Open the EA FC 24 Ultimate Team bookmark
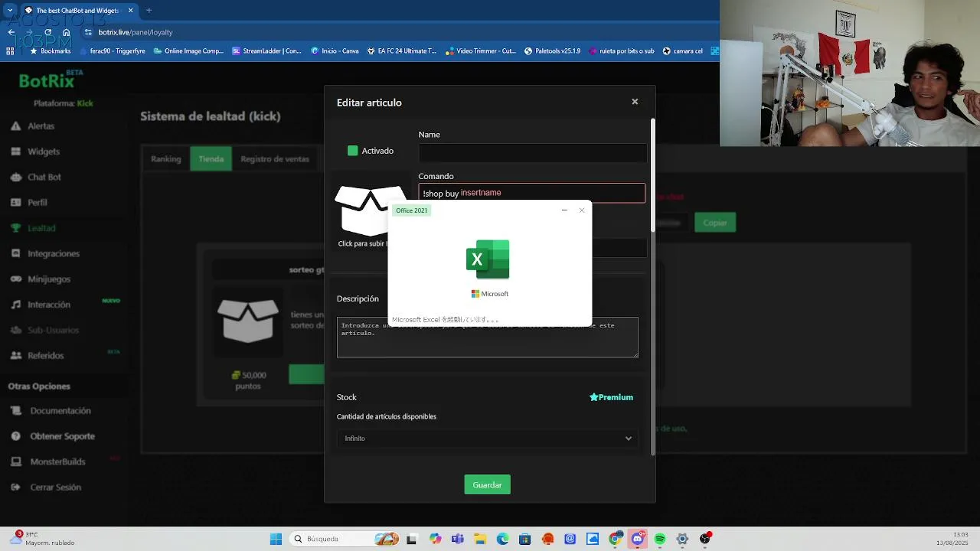980x551 pixels. (401, 51)
